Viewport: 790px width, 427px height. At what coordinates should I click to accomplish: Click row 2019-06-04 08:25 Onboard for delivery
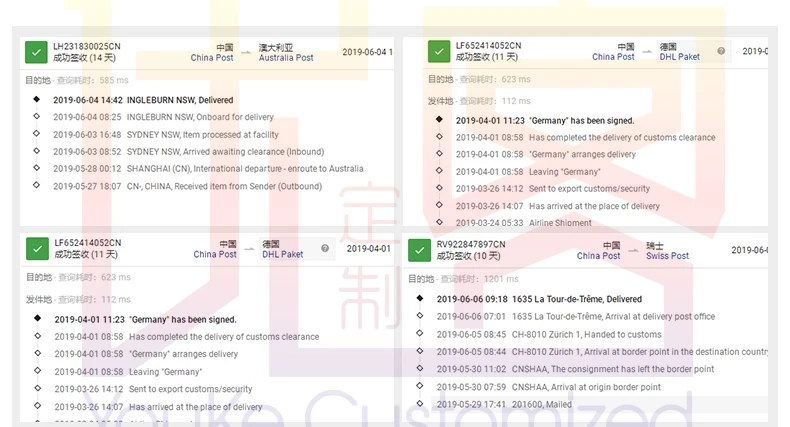(x=163, y=117)
